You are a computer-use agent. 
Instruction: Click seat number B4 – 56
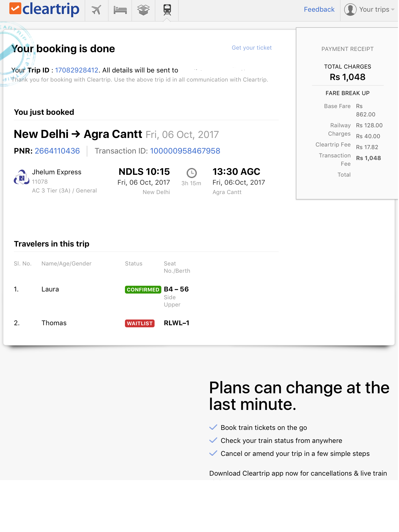176,289
